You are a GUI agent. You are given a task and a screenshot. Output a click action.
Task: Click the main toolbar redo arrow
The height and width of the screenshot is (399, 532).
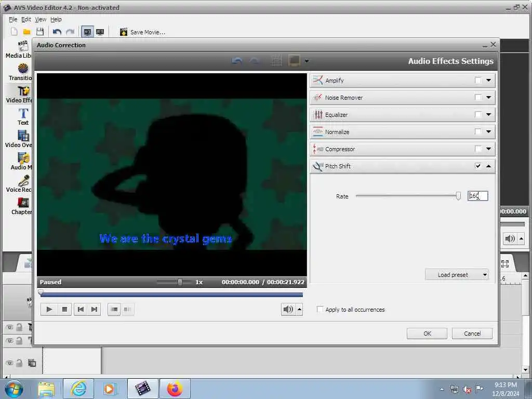[x=70, y=32]
